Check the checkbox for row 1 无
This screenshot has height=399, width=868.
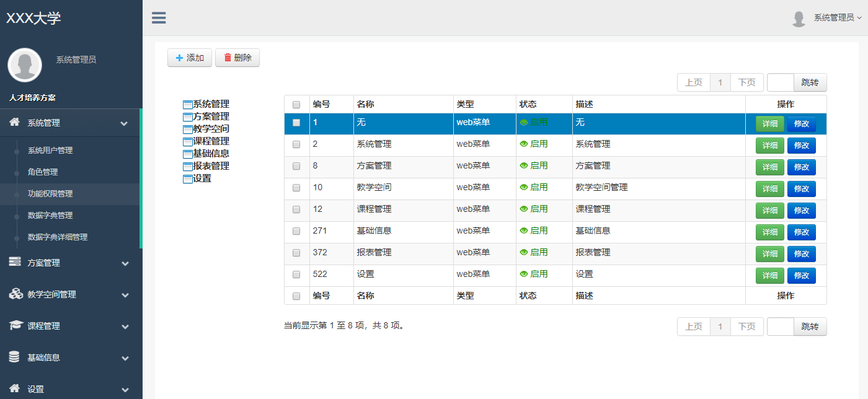296,123
